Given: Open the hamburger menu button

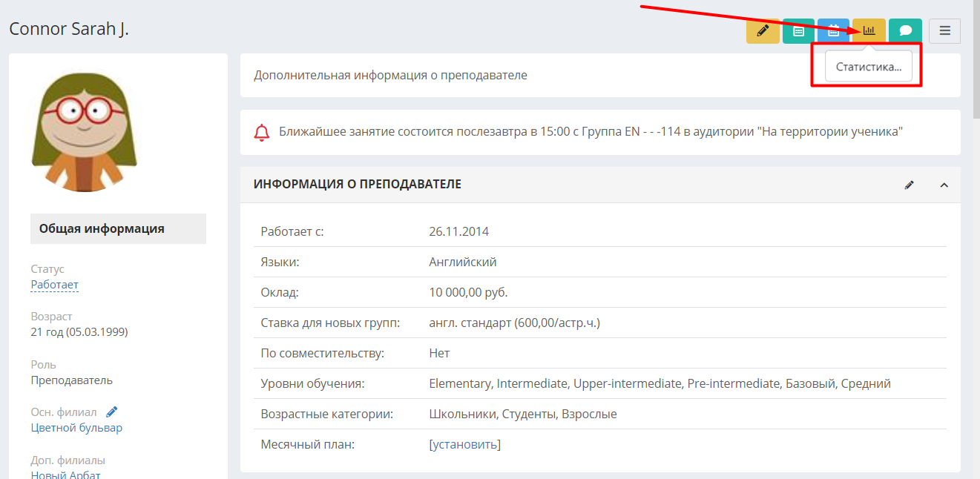Looking at the screenshot, I should 944,31.
